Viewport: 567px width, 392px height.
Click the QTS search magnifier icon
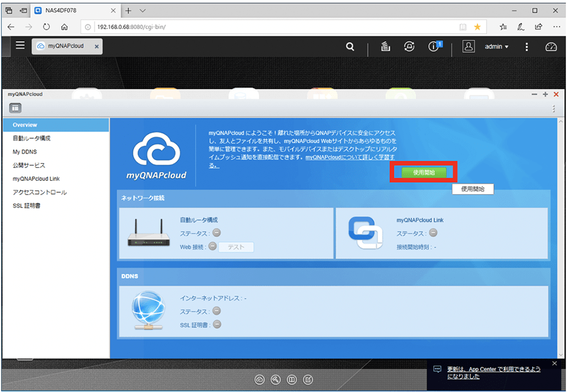tap(350, 47)
